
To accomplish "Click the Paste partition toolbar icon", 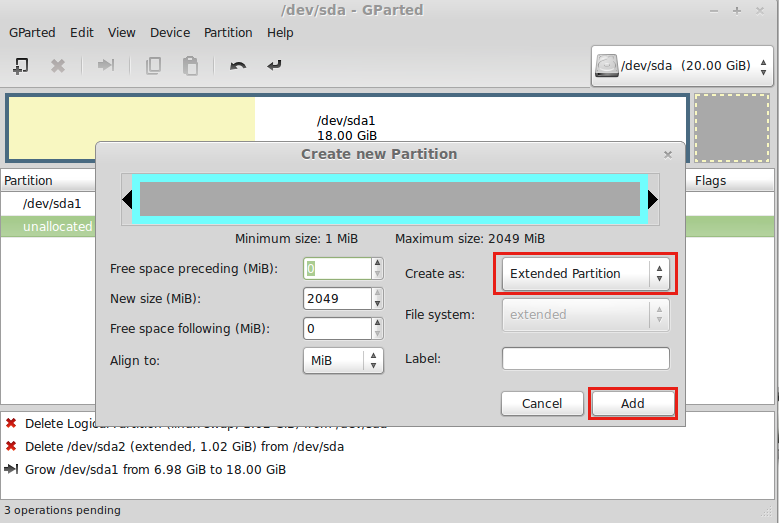I will pos(190,66).
